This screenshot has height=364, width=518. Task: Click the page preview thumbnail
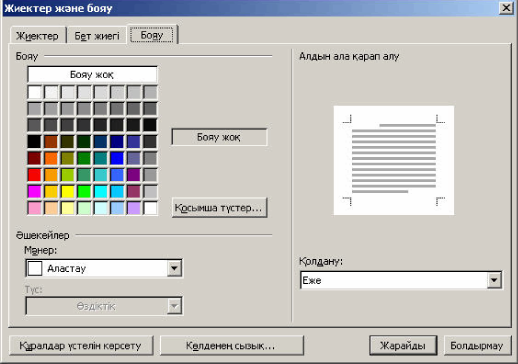[x=394, y=160]
